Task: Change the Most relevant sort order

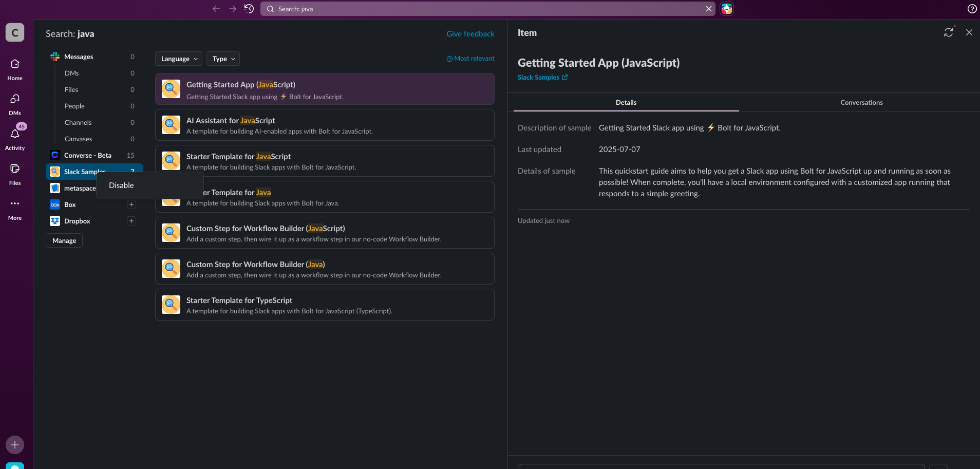Action: point(470,59)
